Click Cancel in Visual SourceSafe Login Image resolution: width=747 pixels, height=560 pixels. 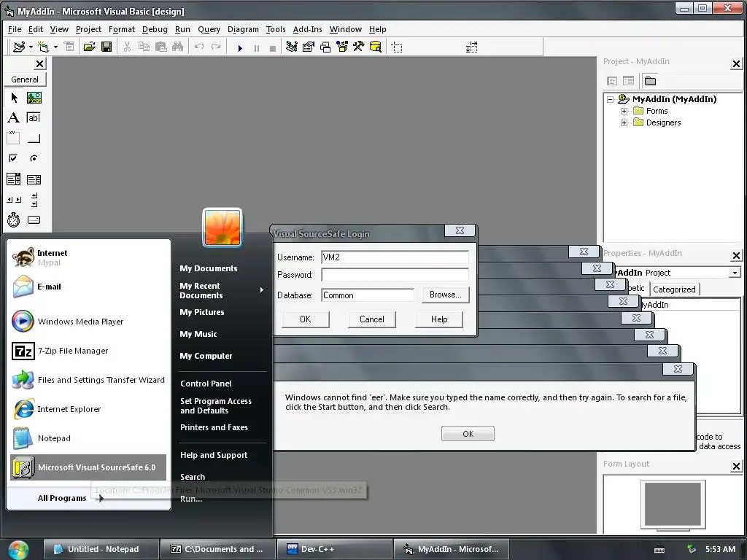(371, 319)
